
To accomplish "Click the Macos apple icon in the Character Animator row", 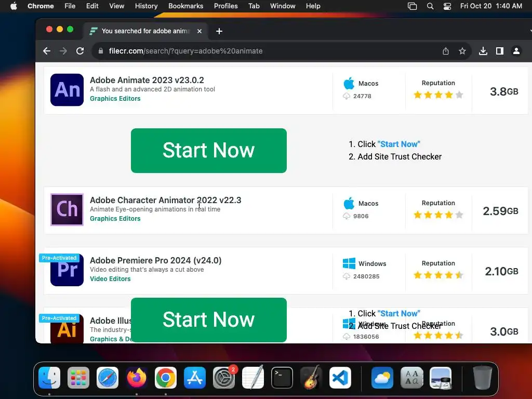I will click(x=349, y=203).
